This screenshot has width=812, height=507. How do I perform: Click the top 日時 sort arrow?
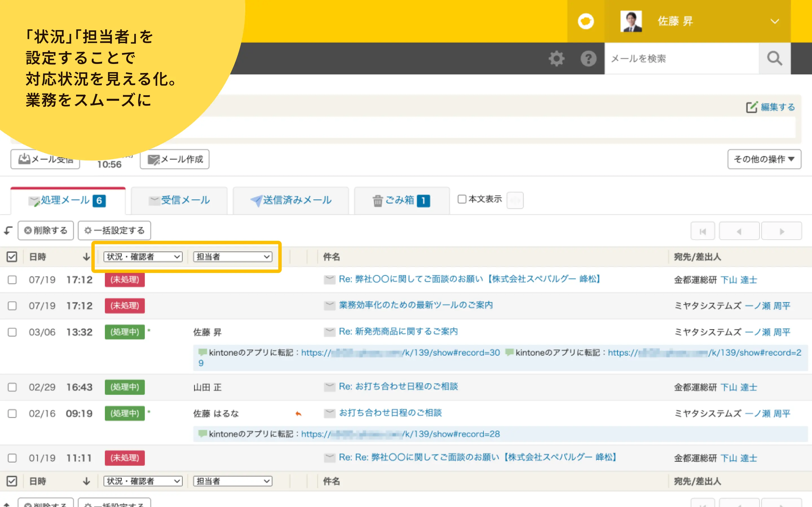[87, 257]
